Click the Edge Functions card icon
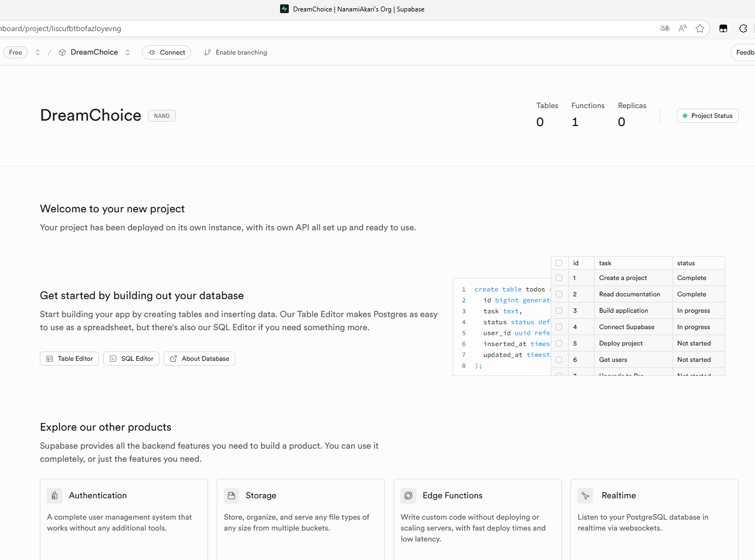Viewport: 755px width, 560px height. 408,496
